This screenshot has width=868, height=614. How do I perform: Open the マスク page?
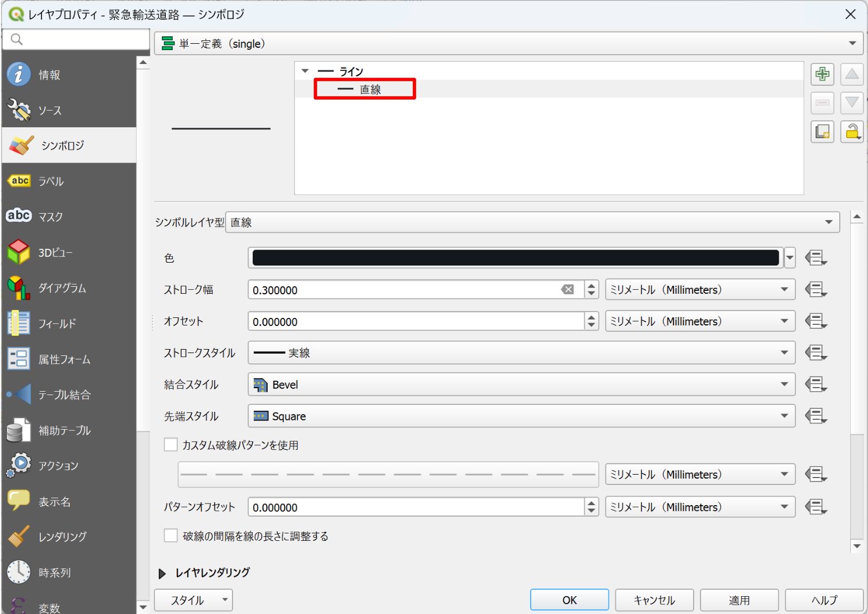69,217
